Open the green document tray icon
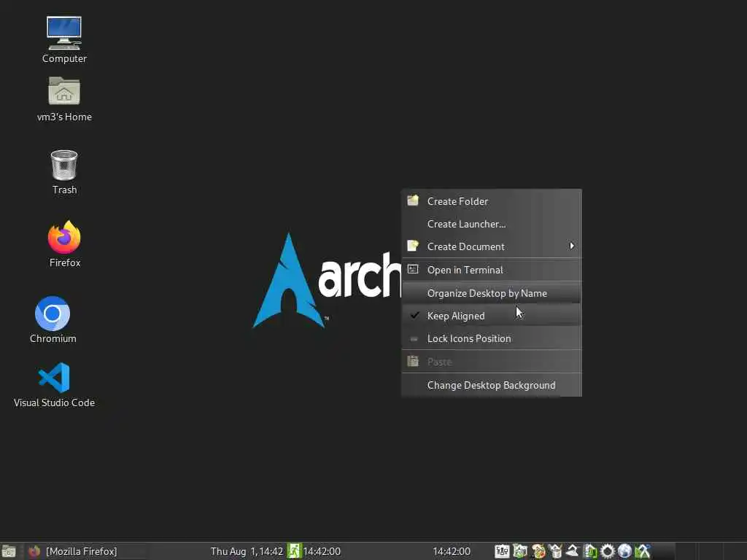 pyautogui.click(x=590, y=551)
